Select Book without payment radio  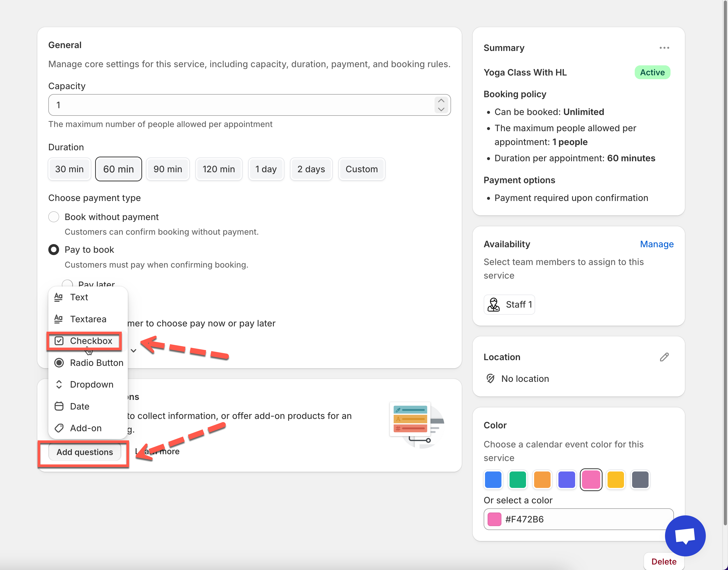[x=54, y=217]
